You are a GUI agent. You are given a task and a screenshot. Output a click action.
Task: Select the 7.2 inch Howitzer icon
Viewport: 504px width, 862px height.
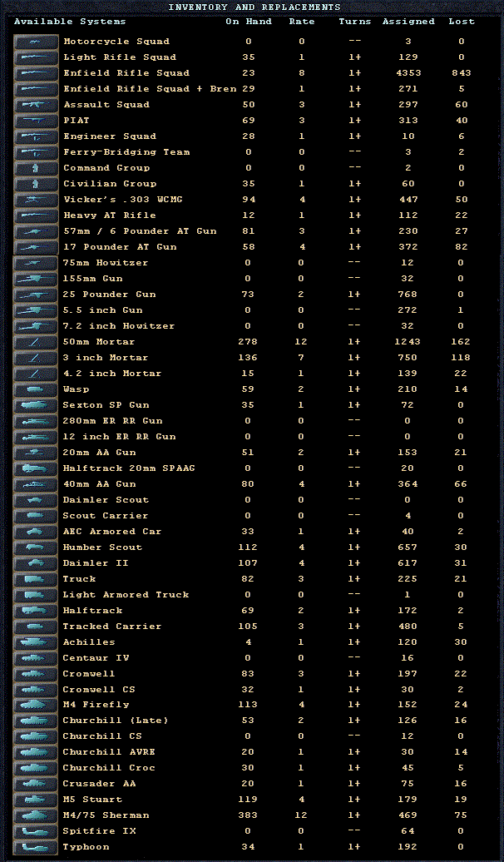(36, 326)
